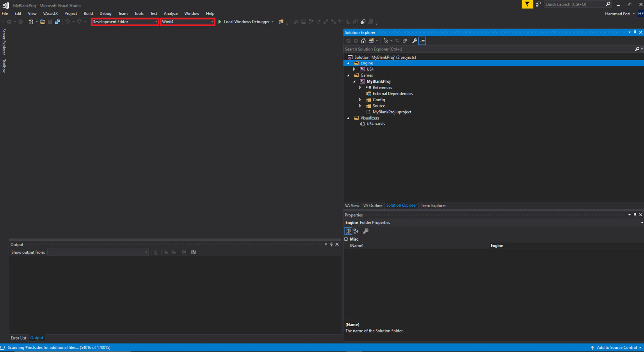Click the Search Solution Explorer field
Viewport: 644px width, 352px height.
(x=489, y=49)
